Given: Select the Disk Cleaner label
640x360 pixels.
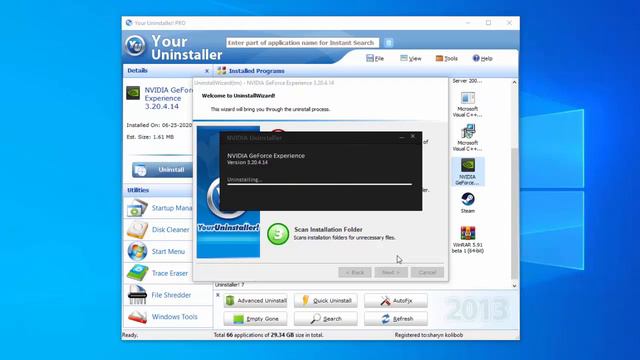Looking at the screenshot, I should coord(171,230).
